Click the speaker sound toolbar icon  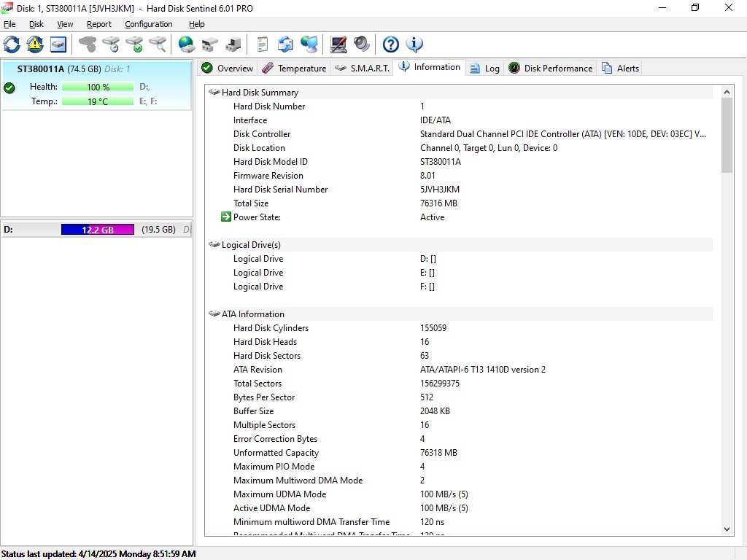[362, 44]
